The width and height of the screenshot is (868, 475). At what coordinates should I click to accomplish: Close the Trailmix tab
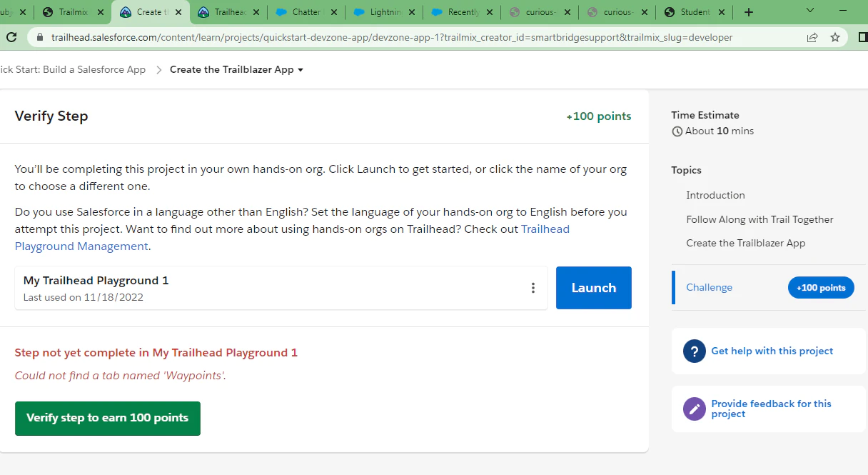tap(99, 12)
